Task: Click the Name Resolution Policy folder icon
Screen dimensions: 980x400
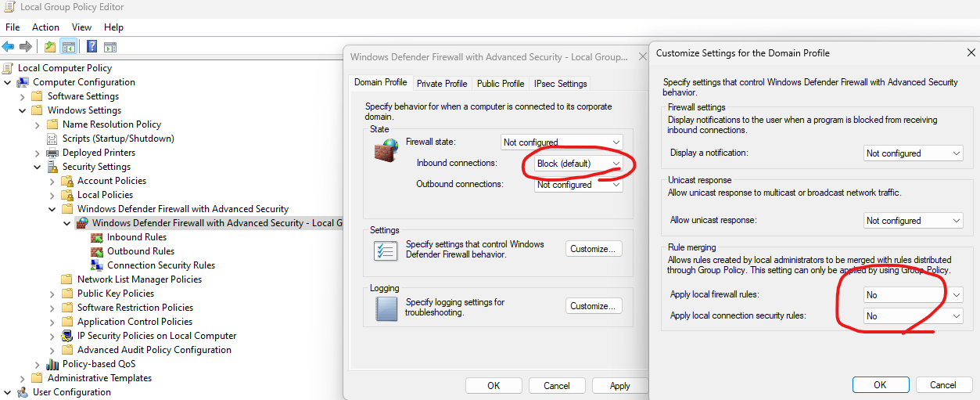Action: pos(52,124)
